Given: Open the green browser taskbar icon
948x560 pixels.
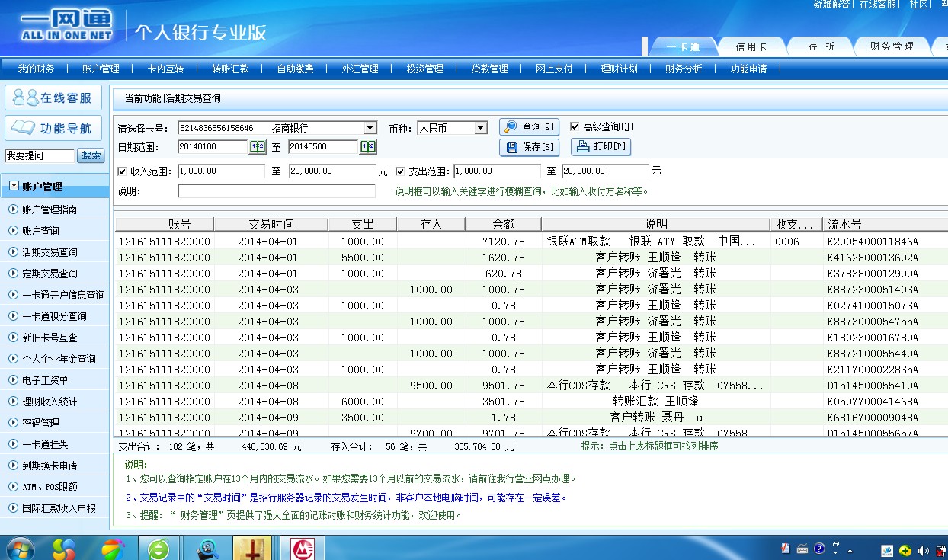Looking at the screenshot, I should click(x=159, y=548).
